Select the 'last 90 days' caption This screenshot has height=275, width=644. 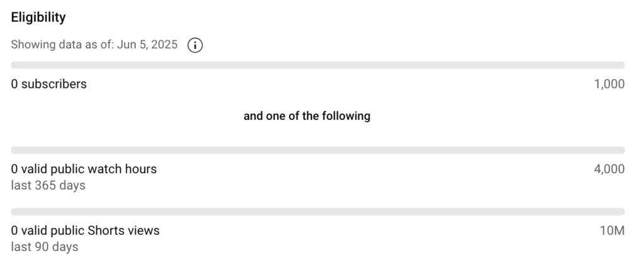point(45,247)
